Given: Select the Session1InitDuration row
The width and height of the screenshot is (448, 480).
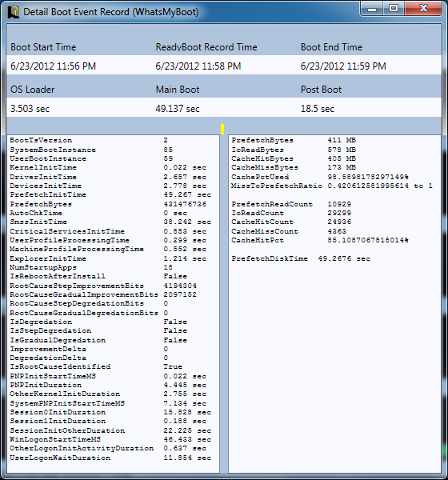Looking at the screenshot, I should 108,422.
